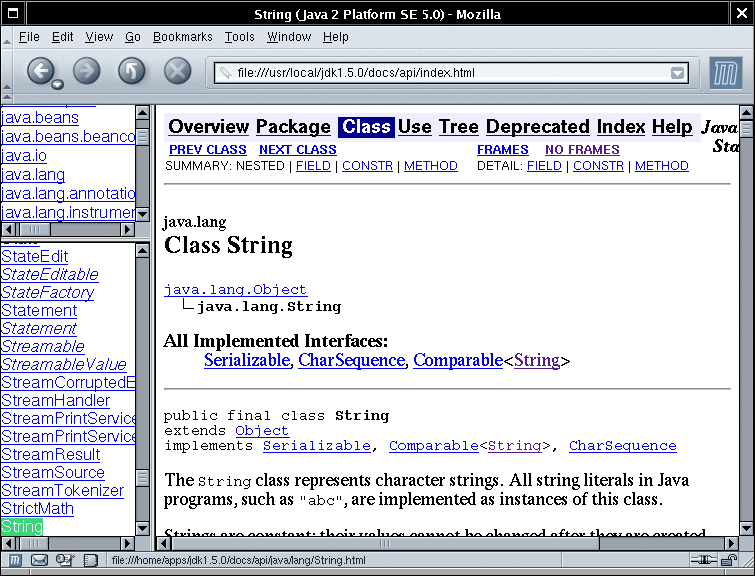Switch to the Tree navigation tab

pos(459,127)
